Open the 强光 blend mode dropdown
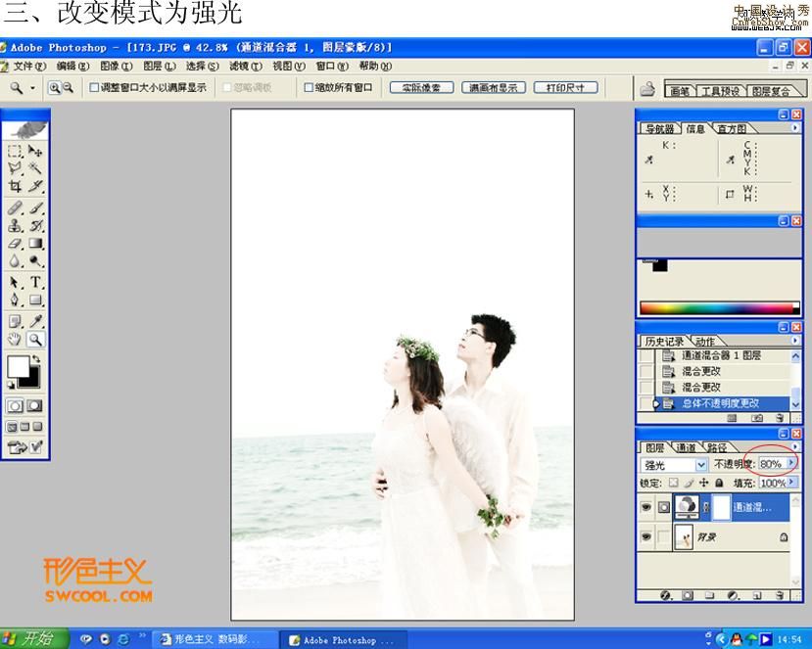812x649 pixels. tap(700, 465)
